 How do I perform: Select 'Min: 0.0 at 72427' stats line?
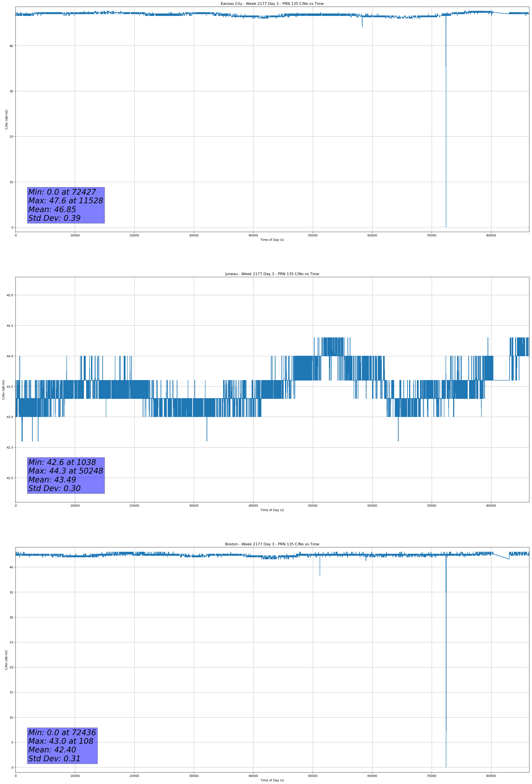[62, 192]
